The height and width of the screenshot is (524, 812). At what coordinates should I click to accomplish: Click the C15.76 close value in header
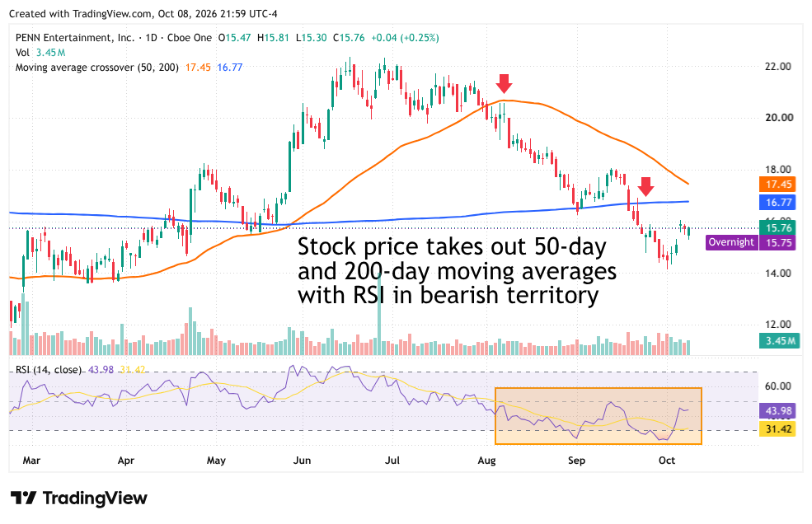pos(349,38)
